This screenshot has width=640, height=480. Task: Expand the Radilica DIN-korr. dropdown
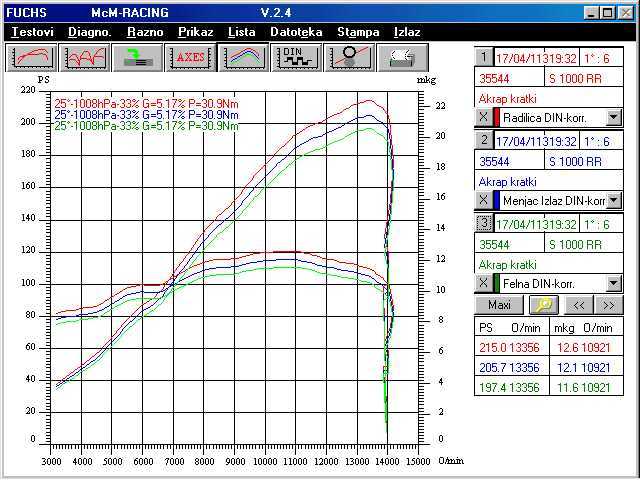pyautogui.click(x=613, y=118)
